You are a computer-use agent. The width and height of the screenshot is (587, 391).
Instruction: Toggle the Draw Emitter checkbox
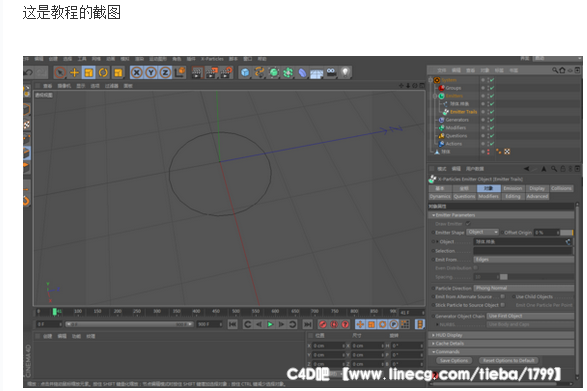468,224
